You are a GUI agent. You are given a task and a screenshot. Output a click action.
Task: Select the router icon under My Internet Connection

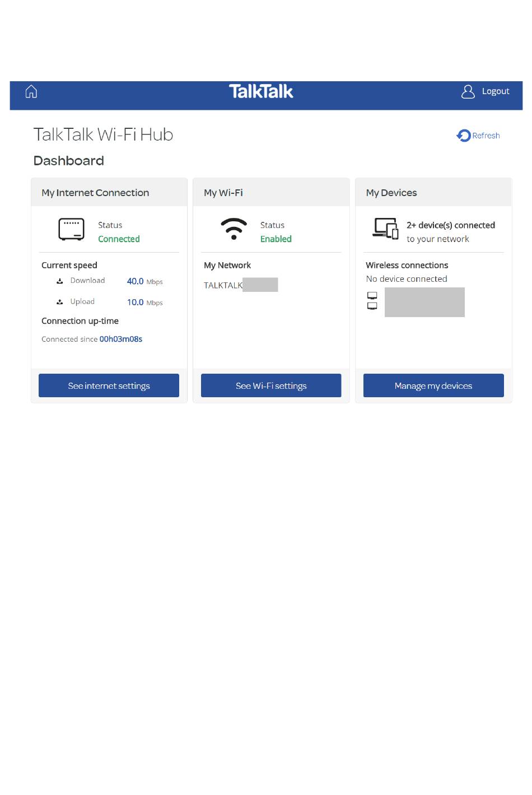(72, 230)
